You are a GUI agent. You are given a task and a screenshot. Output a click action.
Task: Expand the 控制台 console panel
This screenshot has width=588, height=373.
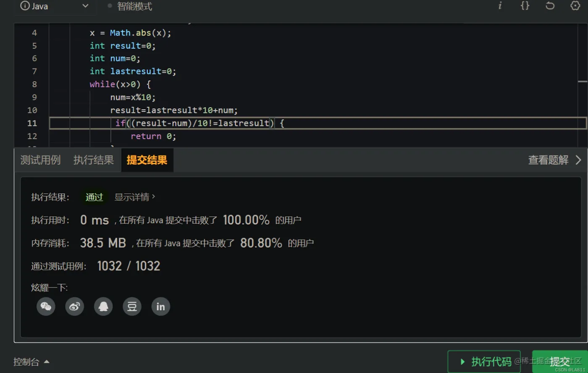point(31,362)
